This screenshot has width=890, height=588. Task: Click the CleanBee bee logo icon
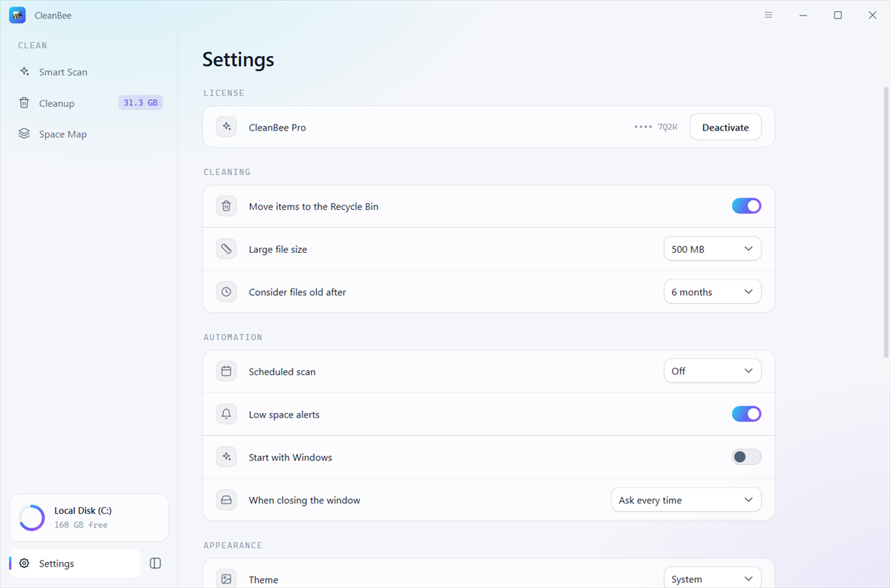(x=17, y=15)
